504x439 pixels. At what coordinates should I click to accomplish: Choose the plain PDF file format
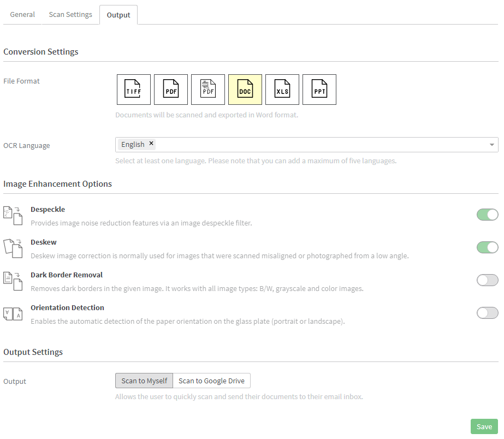171,90
